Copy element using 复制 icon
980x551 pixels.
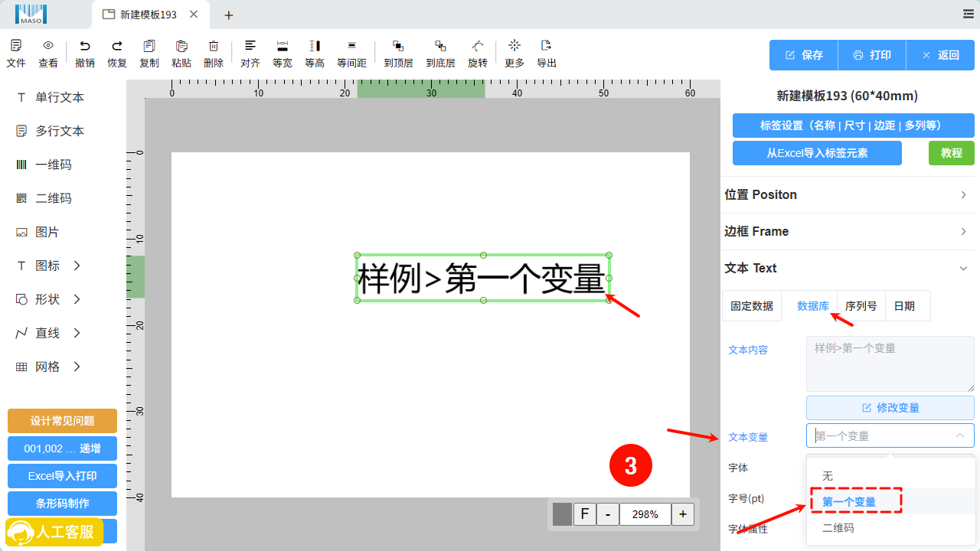tap(149, 54)
